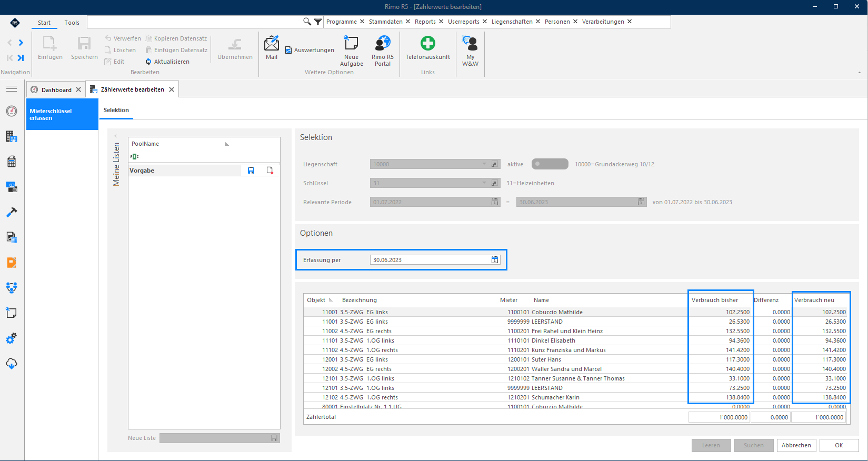868x461 pixels.
Task: Click the Suchen button
Action: [x=754, y=445]
